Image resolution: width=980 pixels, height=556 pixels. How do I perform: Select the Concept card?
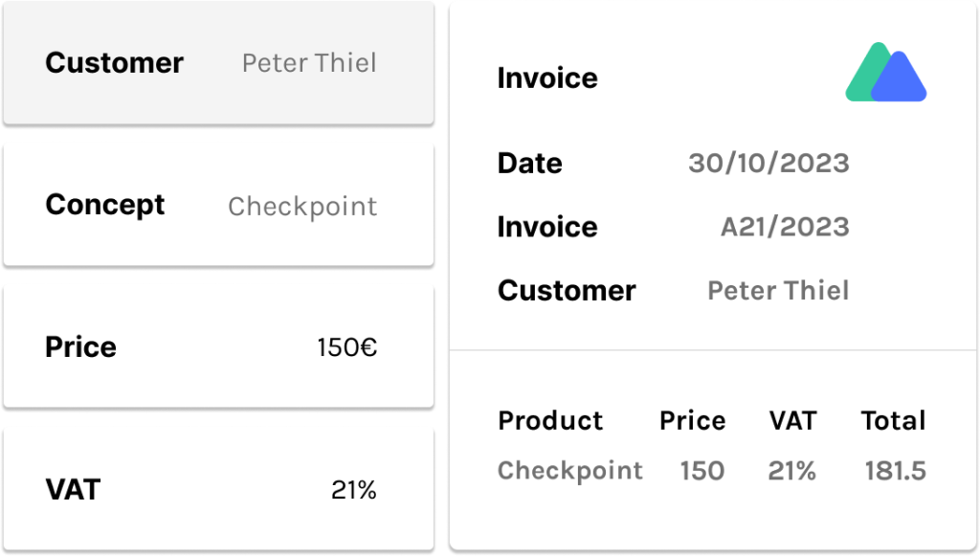point(218,205)
